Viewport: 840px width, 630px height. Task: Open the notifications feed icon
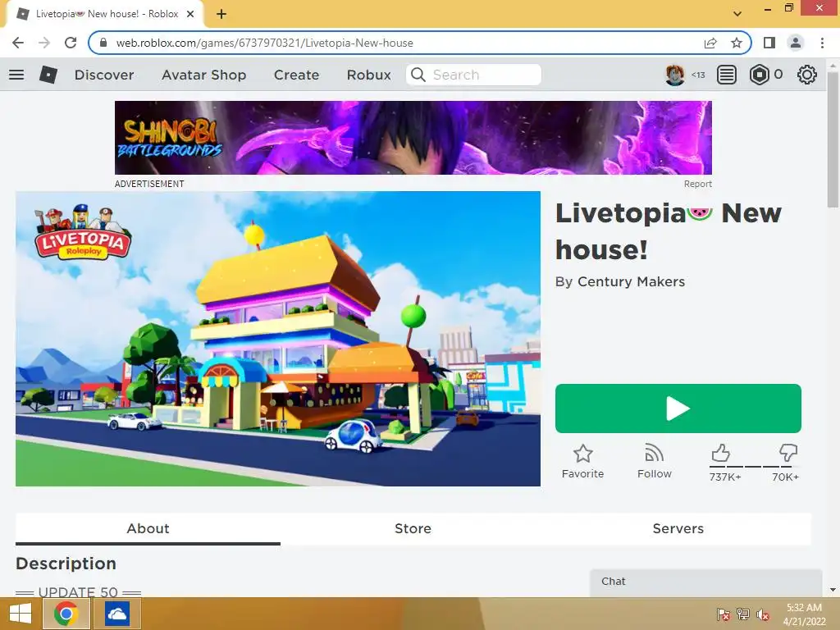pyautogui.click(x=727, y=75)
